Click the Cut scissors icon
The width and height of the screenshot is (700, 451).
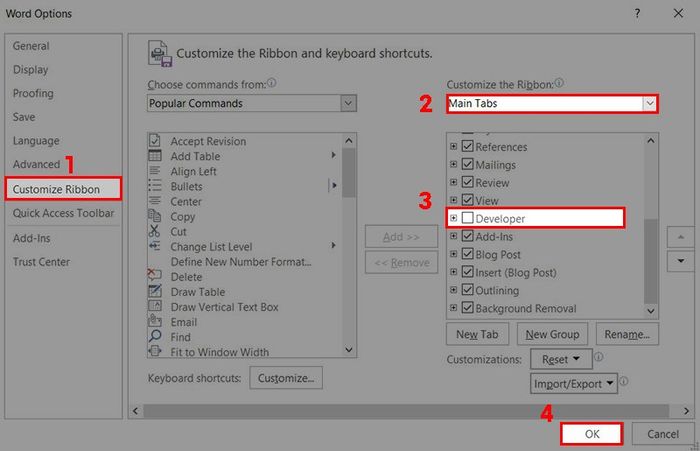154,231
